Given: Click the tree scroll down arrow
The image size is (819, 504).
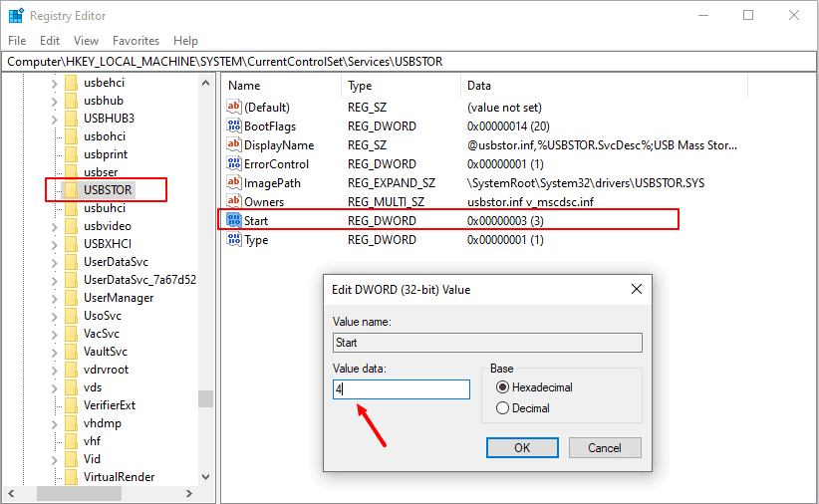Looking at the screenshot, I should pyautogui.click(x=205, y=477).
